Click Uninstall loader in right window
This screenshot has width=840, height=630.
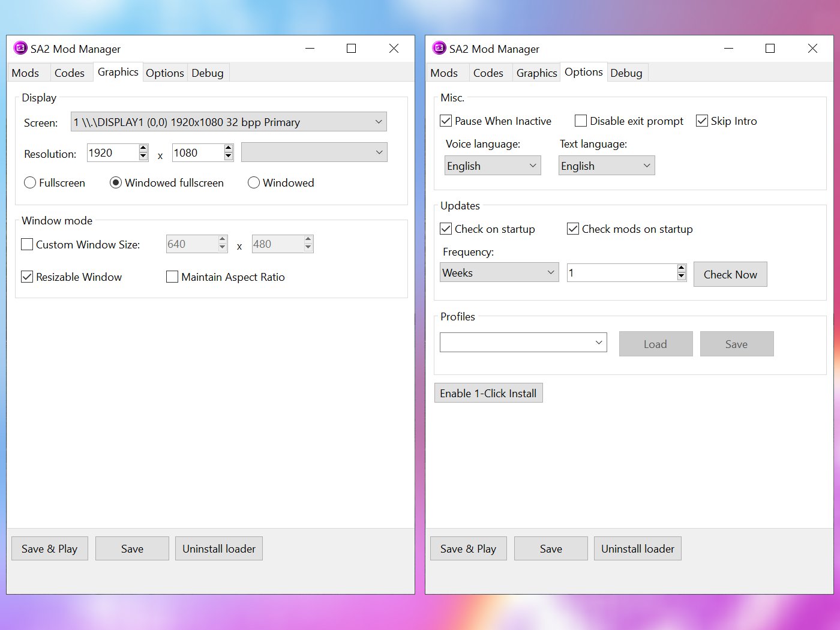click(638, 548)
